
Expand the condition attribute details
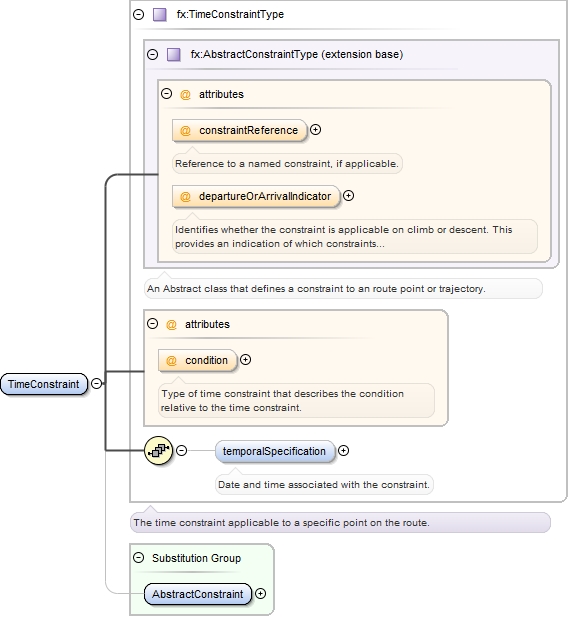(246, 360)
